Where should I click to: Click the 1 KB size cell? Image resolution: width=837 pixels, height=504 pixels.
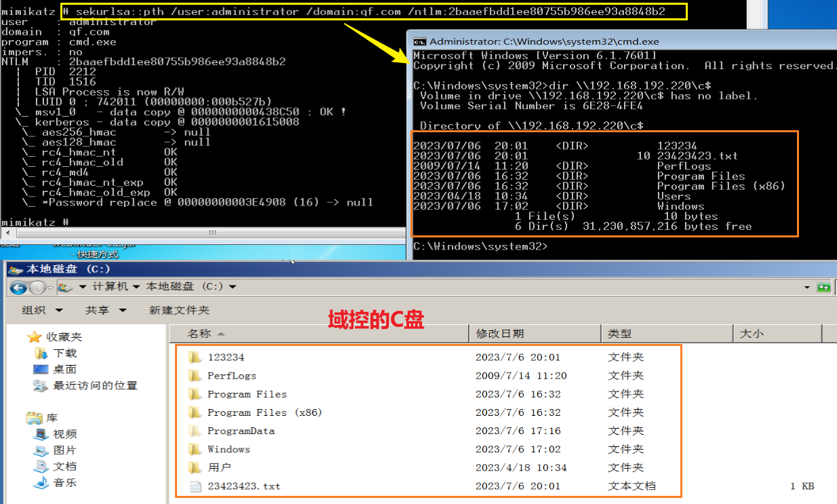pyautogui.click(x=802, y=486)
